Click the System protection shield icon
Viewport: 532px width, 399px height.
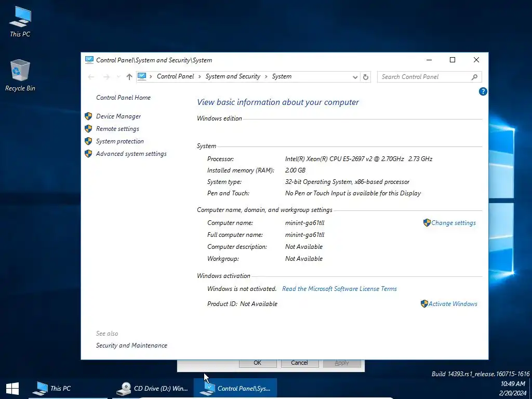(88, 141)
